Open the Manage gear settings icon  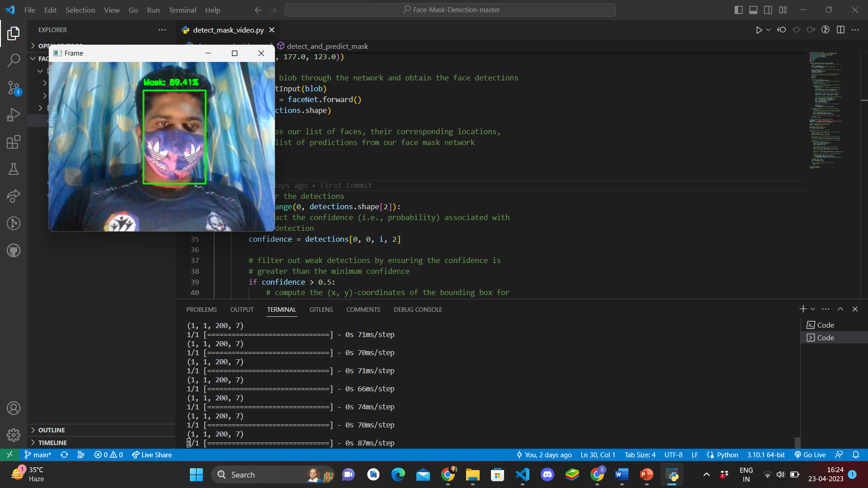(x=14, y=435)
